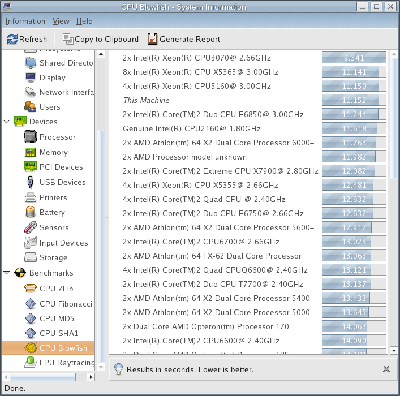Screen dimensions: 400x396
Task: Open the Information menu
Action: (x=25, y=21)
